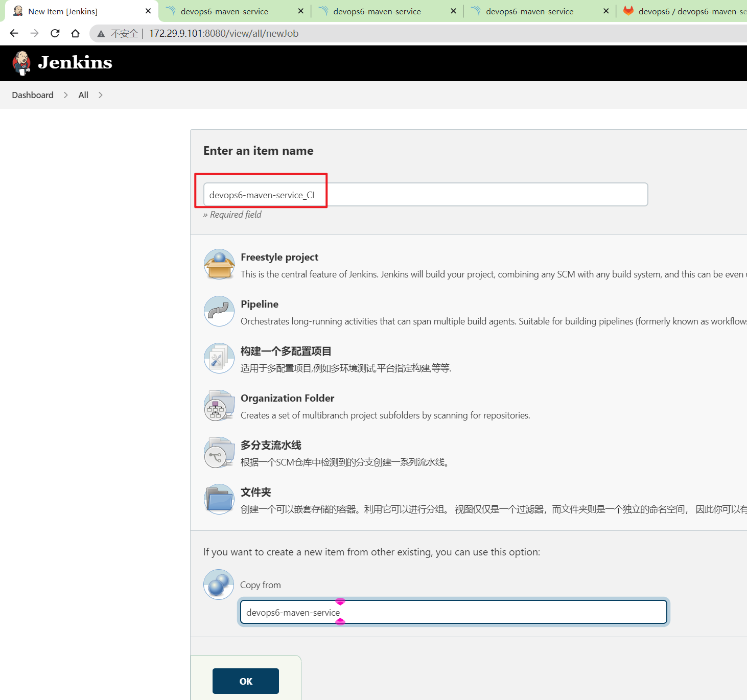
Task: Focus the Copy from input field
Action: tap(454, 612)
